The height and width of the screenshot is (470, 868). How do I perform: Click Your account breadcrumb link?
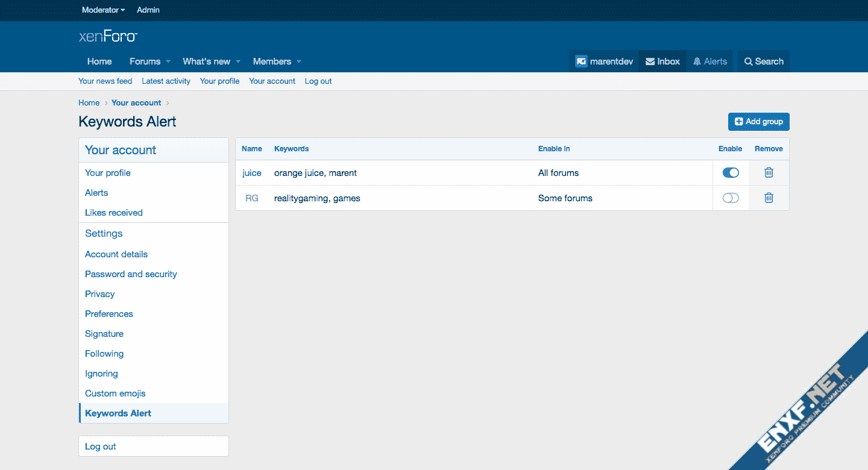tap(136, 103)
